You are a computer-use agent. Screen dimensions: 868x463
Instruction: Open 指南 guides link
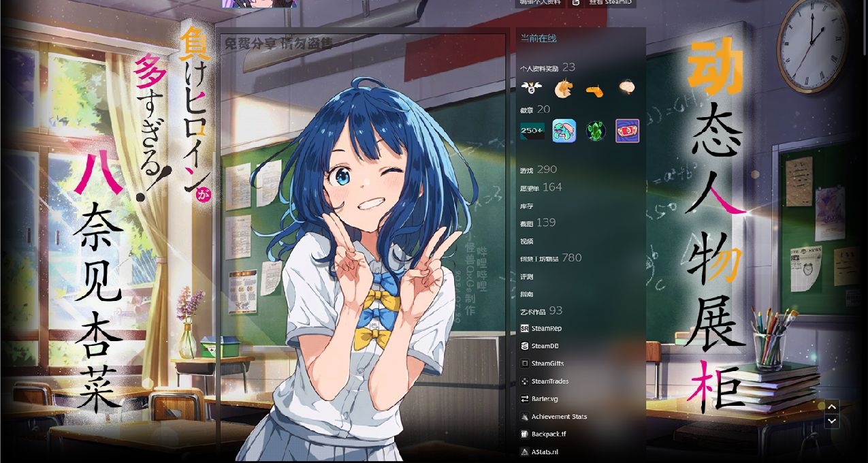click(x=527, y=295)
